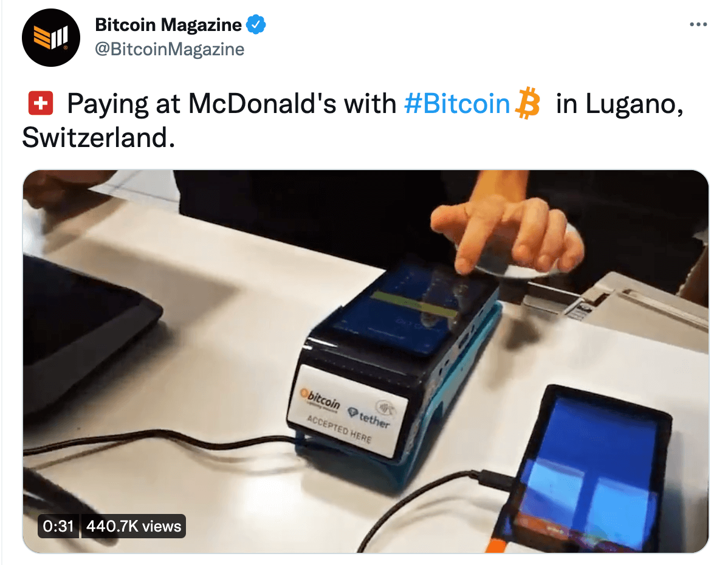Click the 0:31 video duration badge
728x565 pixels.
click(x=58, y=526)
